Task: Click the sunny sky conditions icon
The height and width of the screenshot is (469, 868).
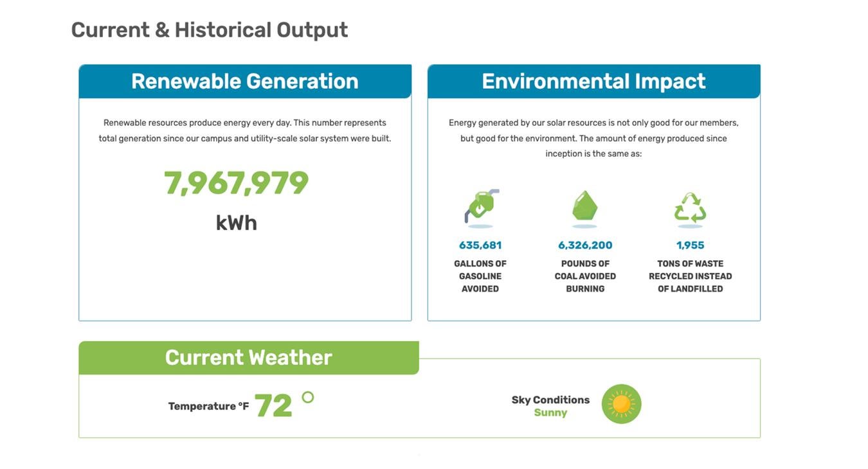Action: coord(622,404)
